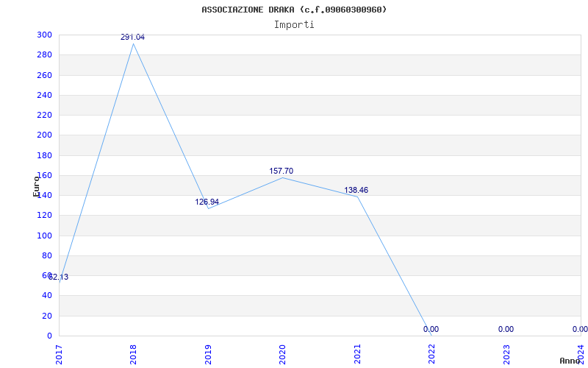This screenshot has height=368, width=588.
Task: Click the 300 y-axis tick
Action: coord(44,35)
